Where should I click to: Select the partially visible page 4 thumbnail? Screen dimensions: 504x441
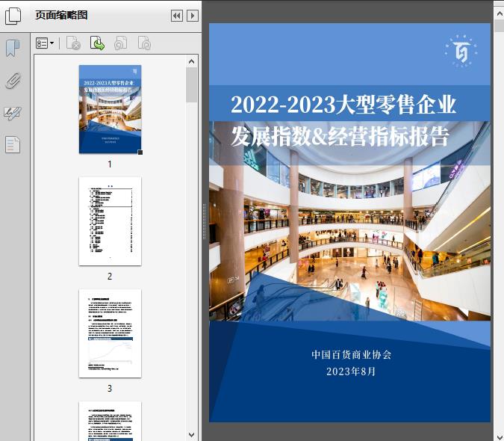[111, 421]
